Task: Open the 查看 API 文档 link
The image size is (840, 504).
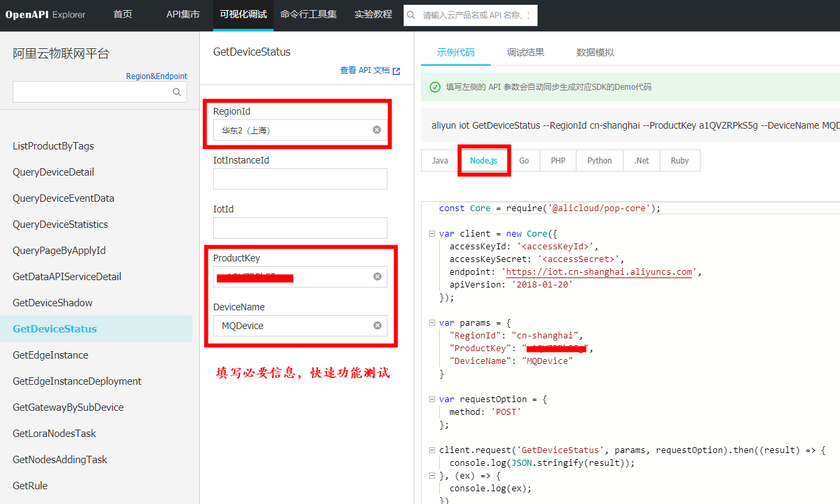Action: (x=365, y=70)
